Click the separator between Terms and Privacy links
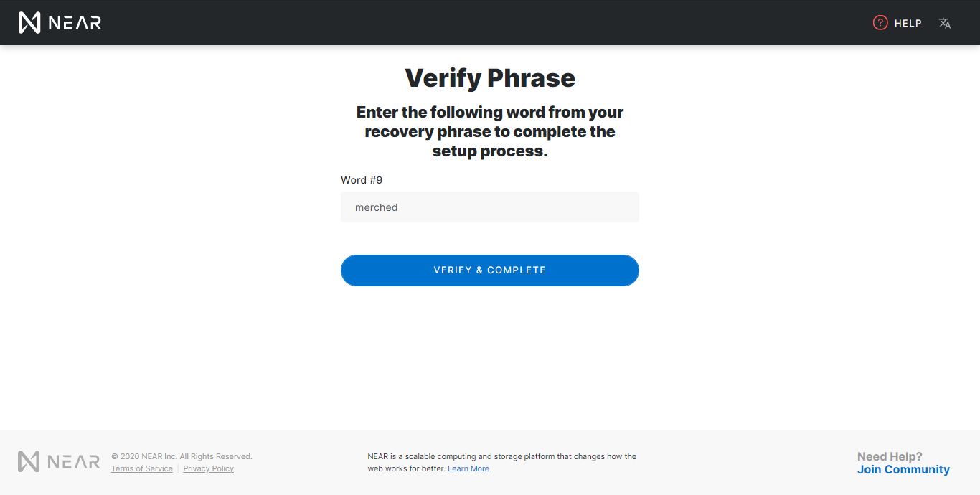 (178, 469)
